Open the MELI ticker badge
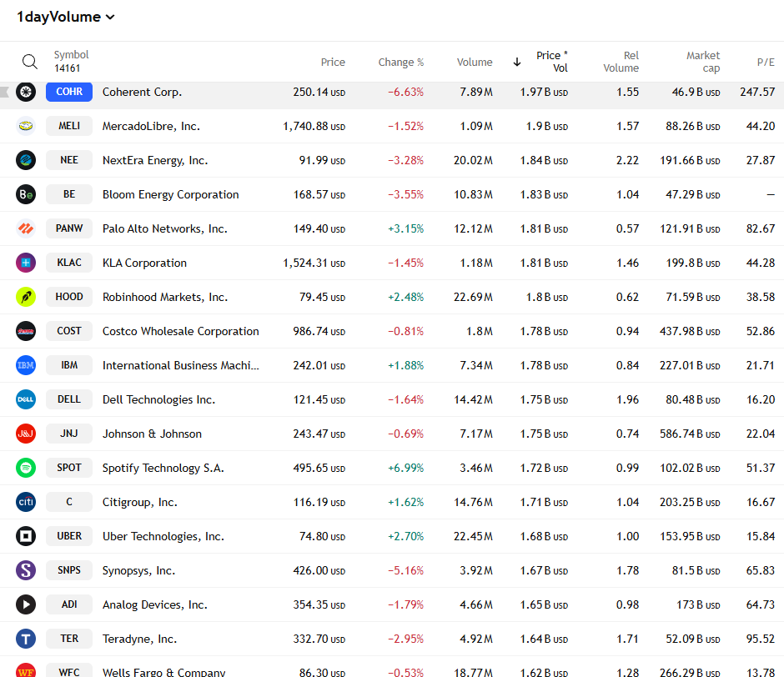 pos(69,126)
